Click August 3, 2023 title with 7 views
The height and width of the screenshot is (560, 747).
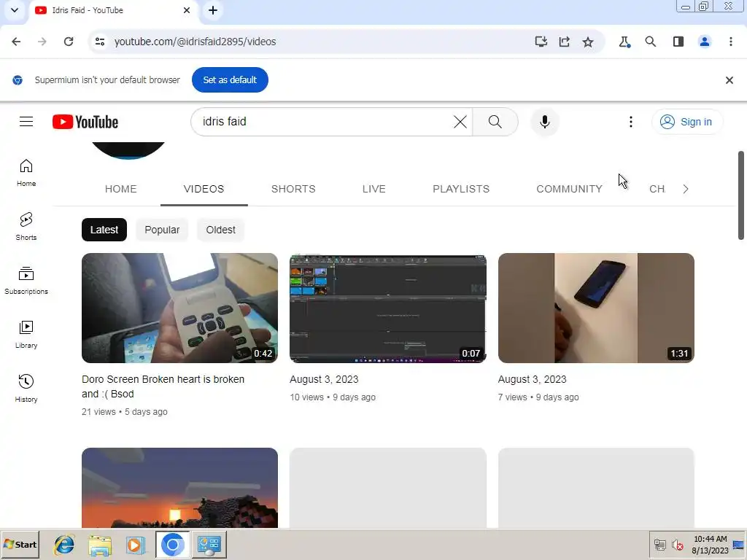532,379
